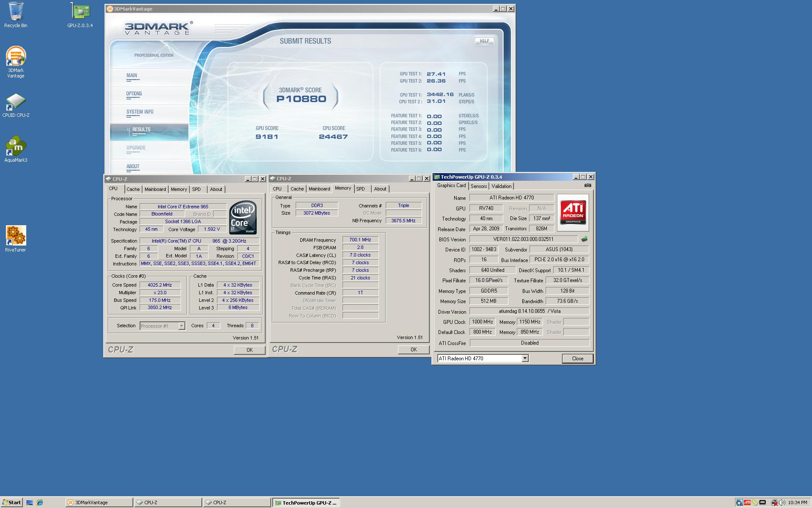This screenshot has height=508, width=812.
Task: Open UPGRADE section in 3DMark Vantage
Action: point(149,150)
